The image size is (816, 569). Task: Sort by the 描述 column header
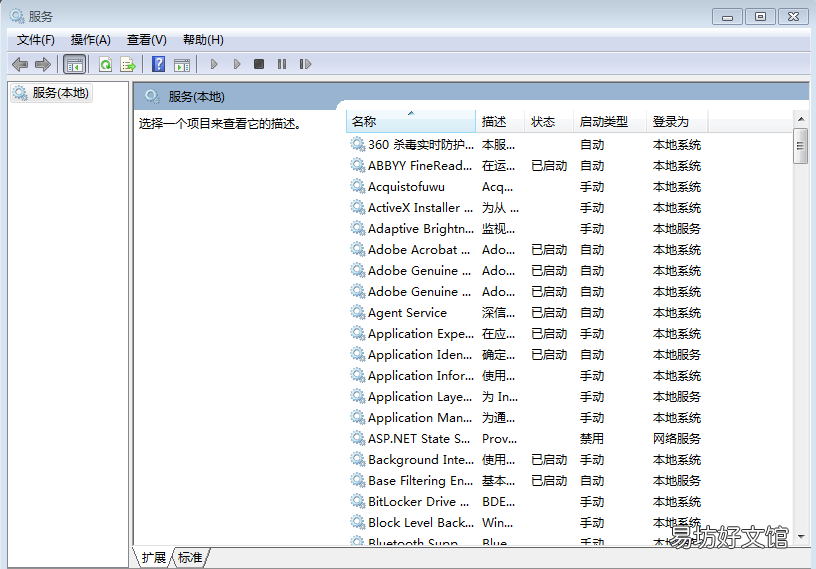click(x=500, y=122)
